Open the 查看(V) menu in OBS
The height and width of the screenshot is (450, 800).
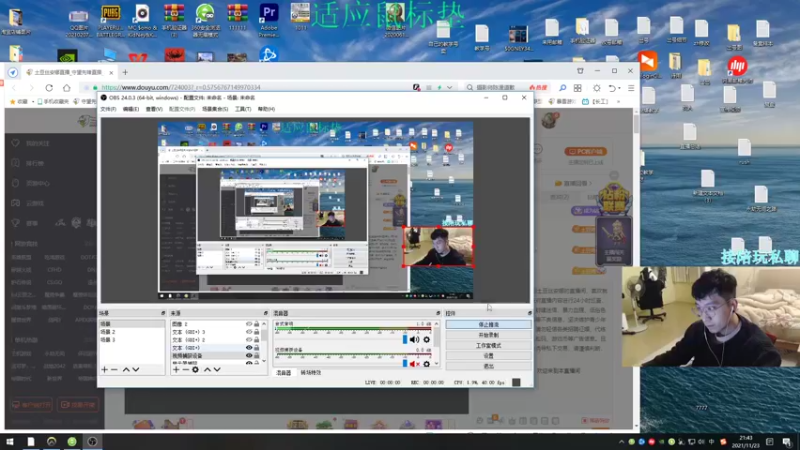coord(154,109)
